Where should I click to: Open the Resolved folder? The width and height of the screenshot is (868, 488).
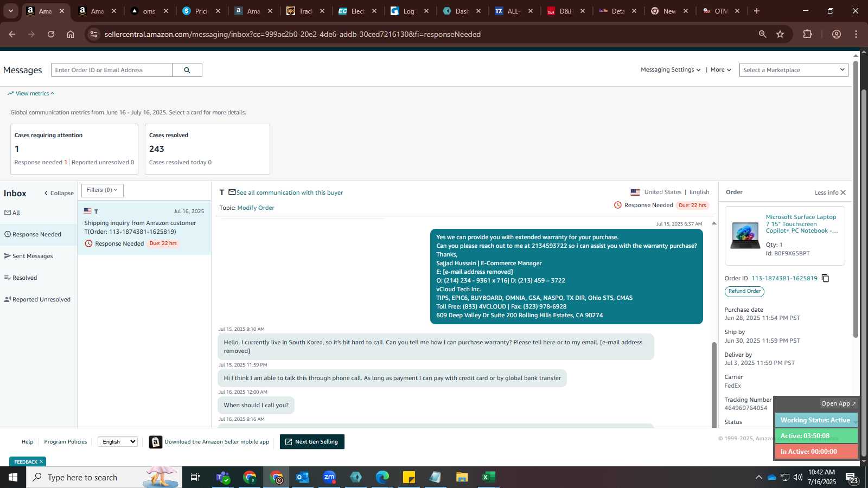(x=39, y=278)
